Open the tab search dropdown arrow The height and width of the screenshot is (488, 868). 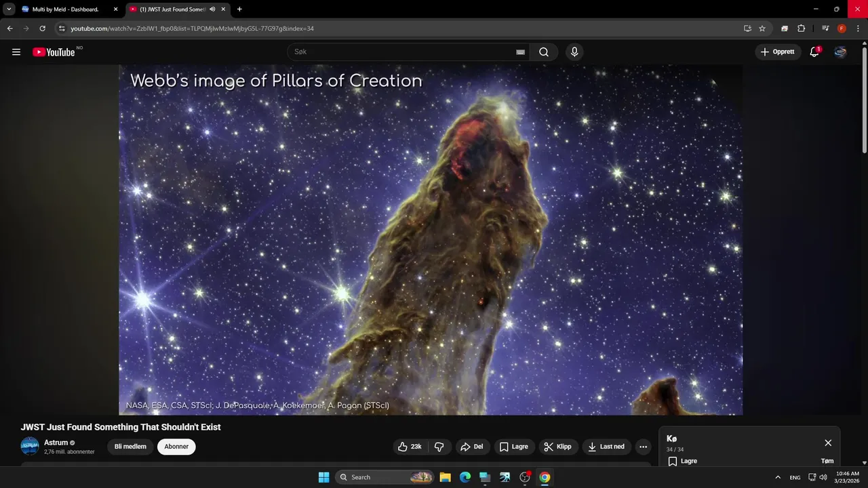(9, 9)
